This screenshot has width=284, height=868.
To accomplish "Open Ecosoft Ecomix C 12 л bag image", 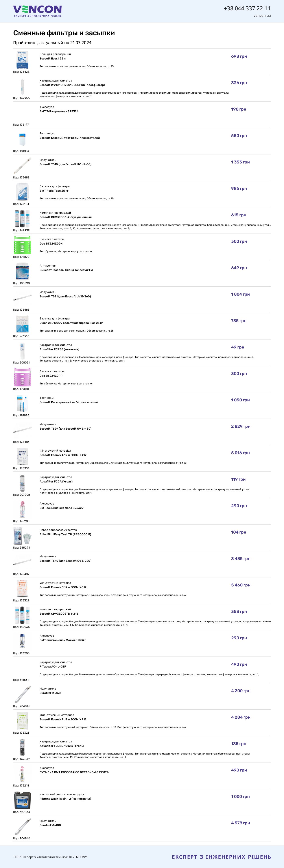I will [22, 589].
